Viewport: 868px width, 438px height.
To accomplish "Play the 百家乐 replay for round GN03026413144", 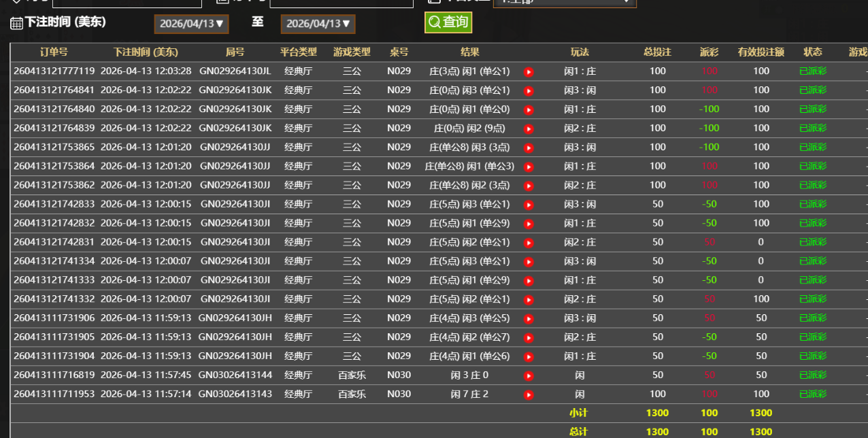I will pyautogui.click(x=529, y=376).
